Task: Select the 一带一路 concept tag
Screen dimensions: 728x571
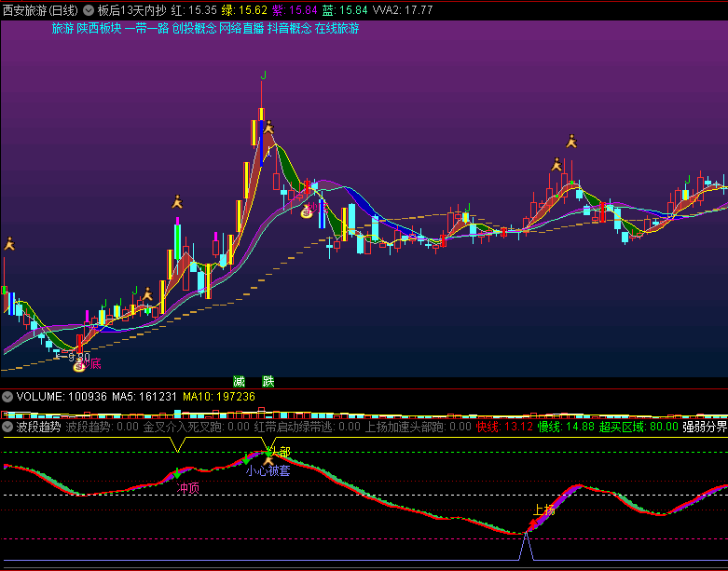Action: (x=146, y=28)
